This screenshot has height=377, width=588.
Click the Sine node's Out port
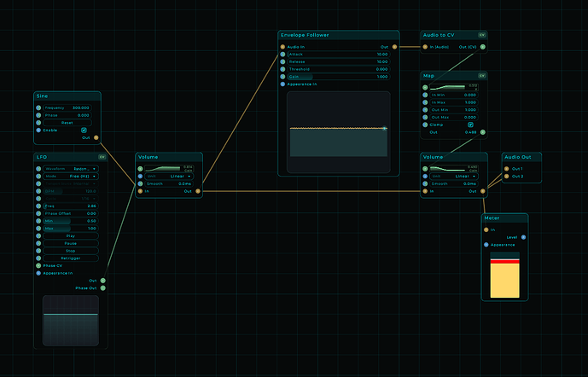(96, 137)
